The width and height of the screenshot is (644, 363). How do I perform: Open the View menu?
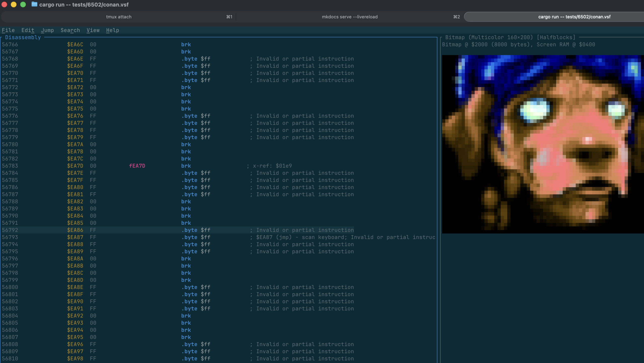(x=93, y=30)
